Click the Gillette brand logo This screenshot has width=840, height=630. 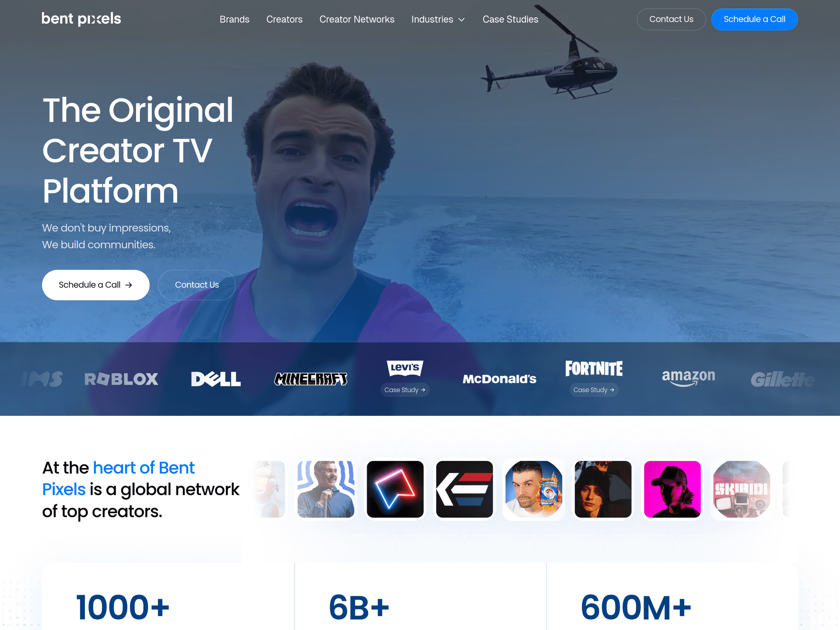tap(783, 379)
